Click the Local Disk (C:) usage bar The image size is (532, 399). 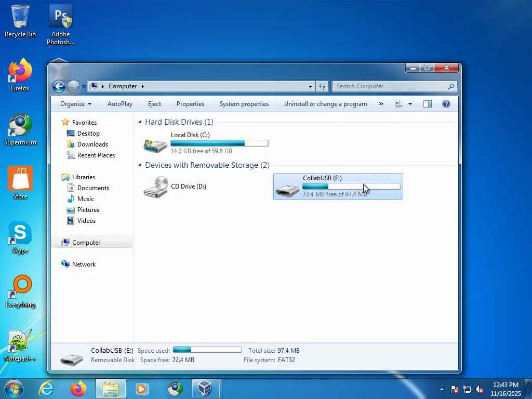[x=219, y=143]
